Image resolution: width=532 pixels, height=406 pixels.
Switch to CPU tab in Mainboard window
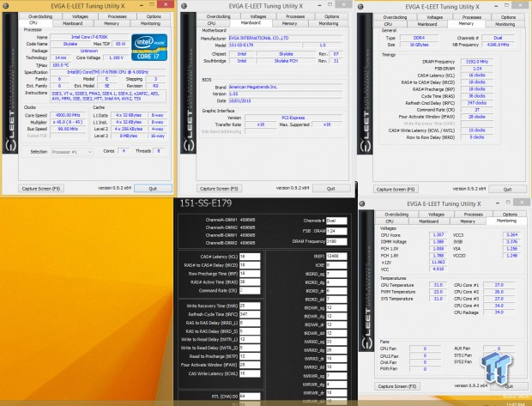211,23
